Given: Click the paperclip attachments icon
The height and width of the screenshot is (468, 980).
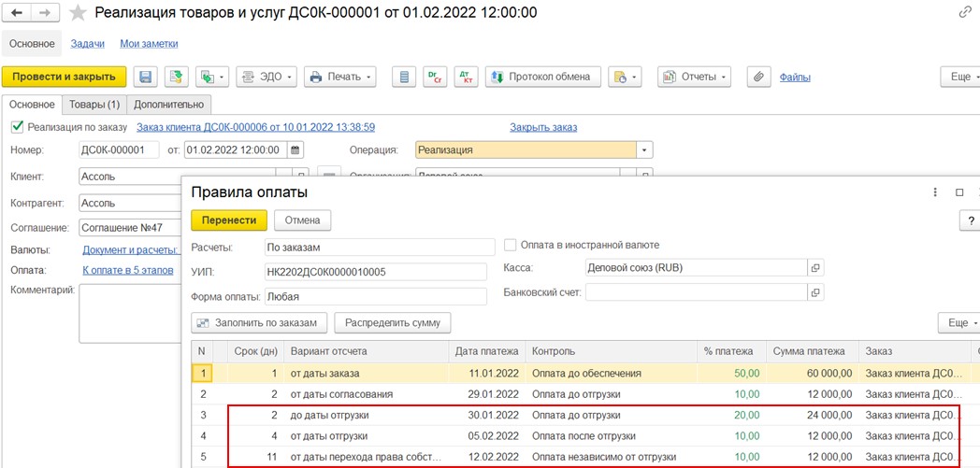Looking at the screenshot, I should [759, 77].
